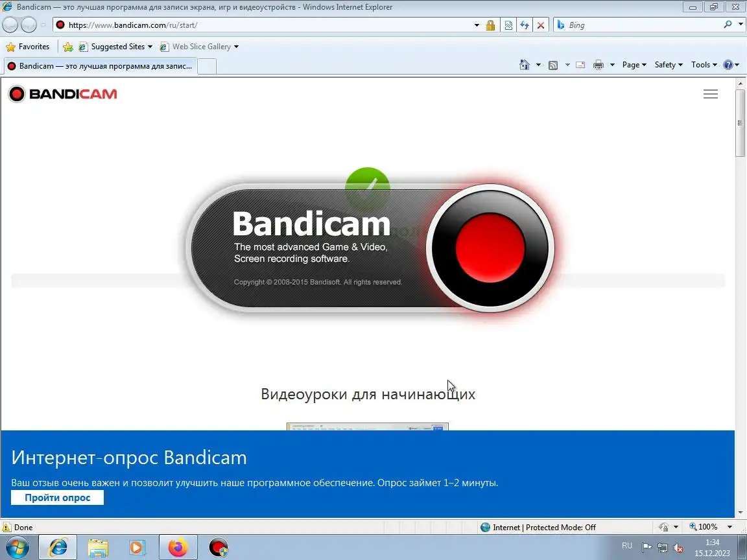Open the hamburger menu on Bandicam site
The height and width of the screenshot is (560, 747).
point(710,94)
